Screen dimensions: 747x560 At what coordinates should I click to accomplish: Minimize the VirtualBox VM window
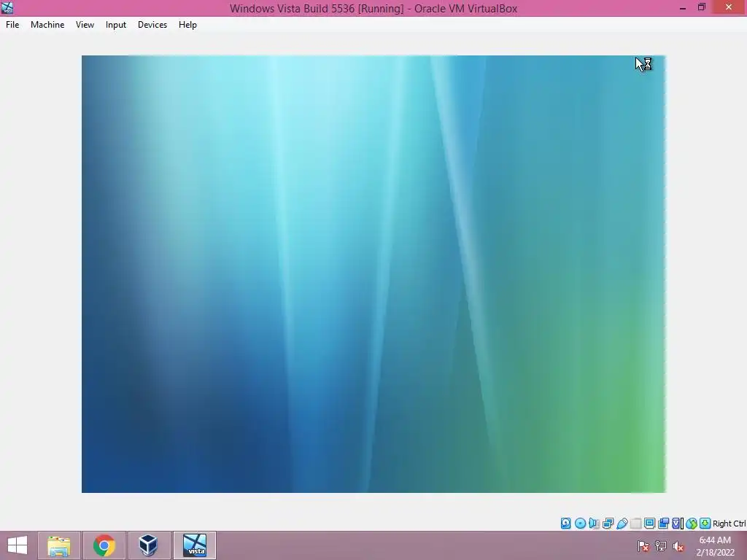coord(683,7)
